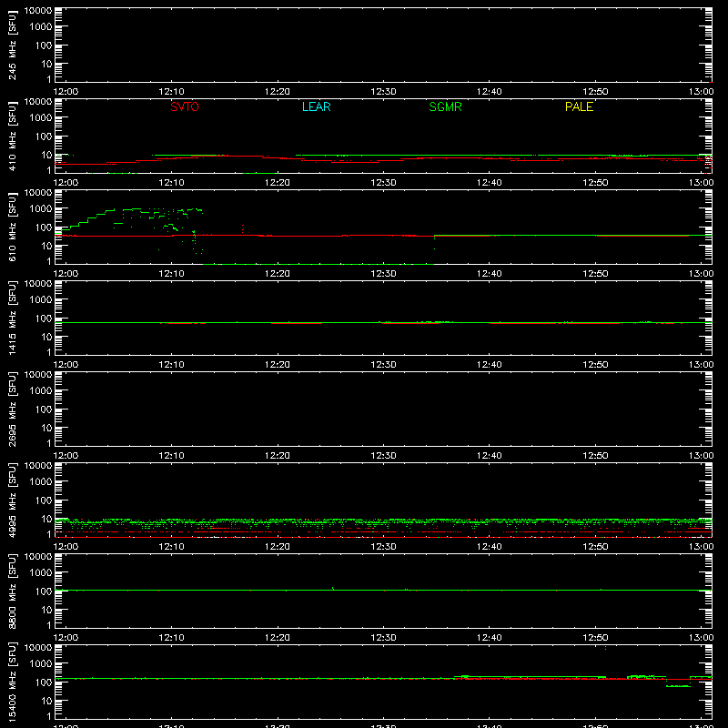
Task: Click the 12:20 time label under 610 MHz panel
Action: click(x=278, y=274)
